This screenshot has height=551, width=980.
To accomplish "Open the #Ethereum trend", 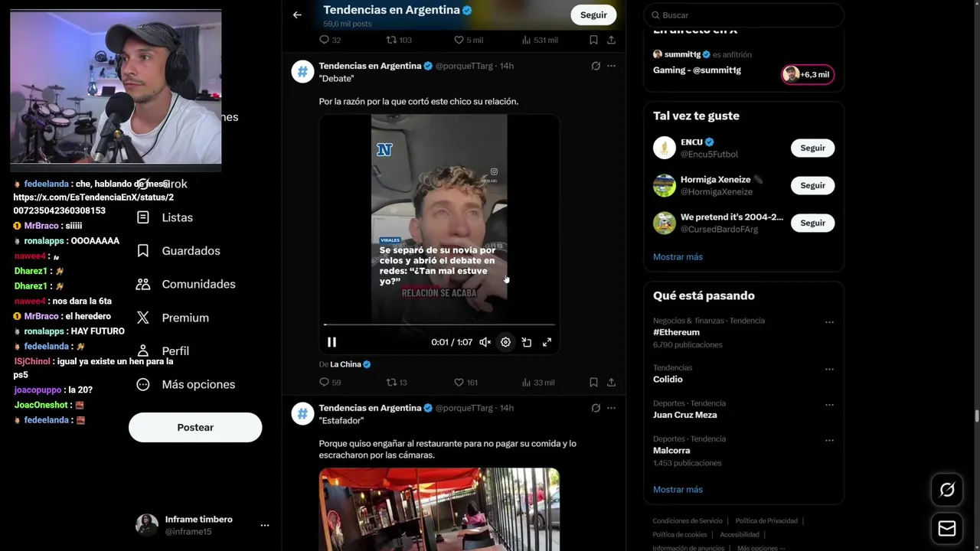I will [x=676, y=332].
